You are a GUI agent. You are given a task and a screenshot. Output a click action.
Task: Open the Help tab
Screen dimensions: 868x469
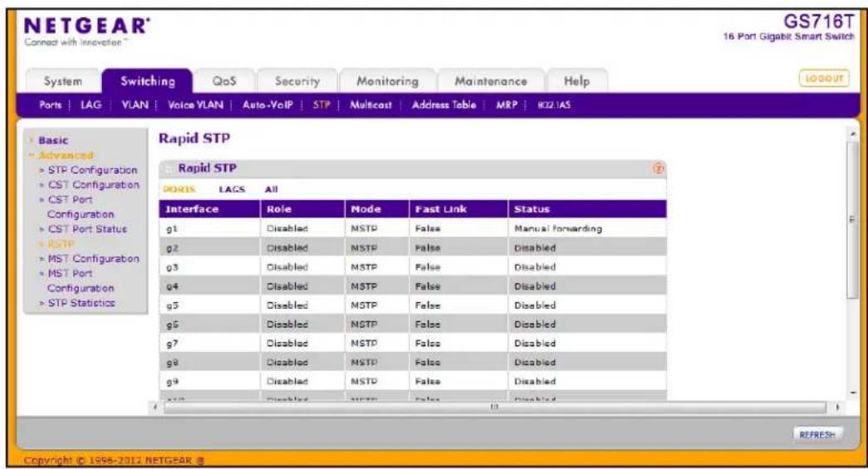click(576, 81)
